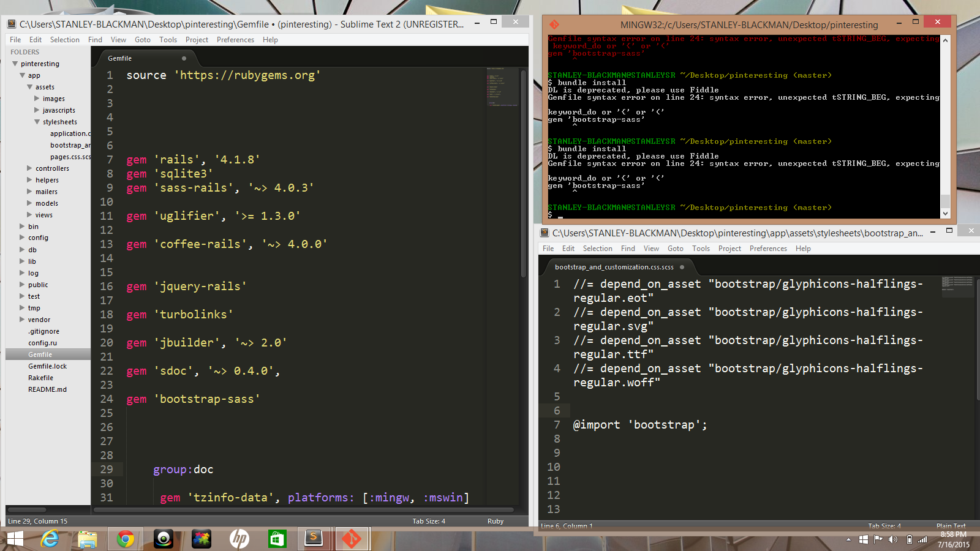
Task: Expand the models folder
Action: [29, 203]
